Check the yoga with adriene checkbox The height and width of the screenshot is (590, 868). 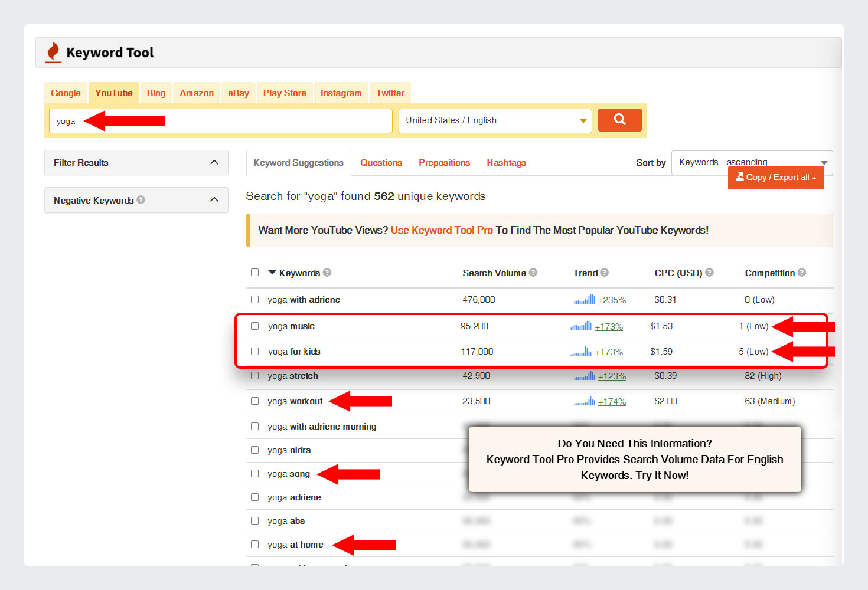[254, 299]
